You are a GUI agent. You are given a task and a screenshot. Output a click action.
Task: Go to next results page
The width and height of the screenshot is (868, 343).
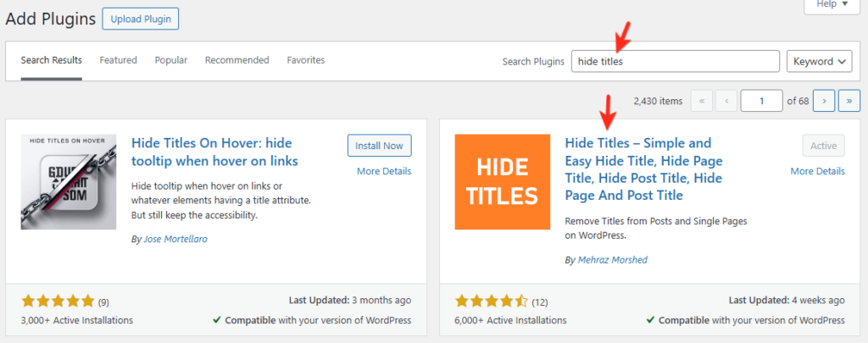click(x=824, y=101)
